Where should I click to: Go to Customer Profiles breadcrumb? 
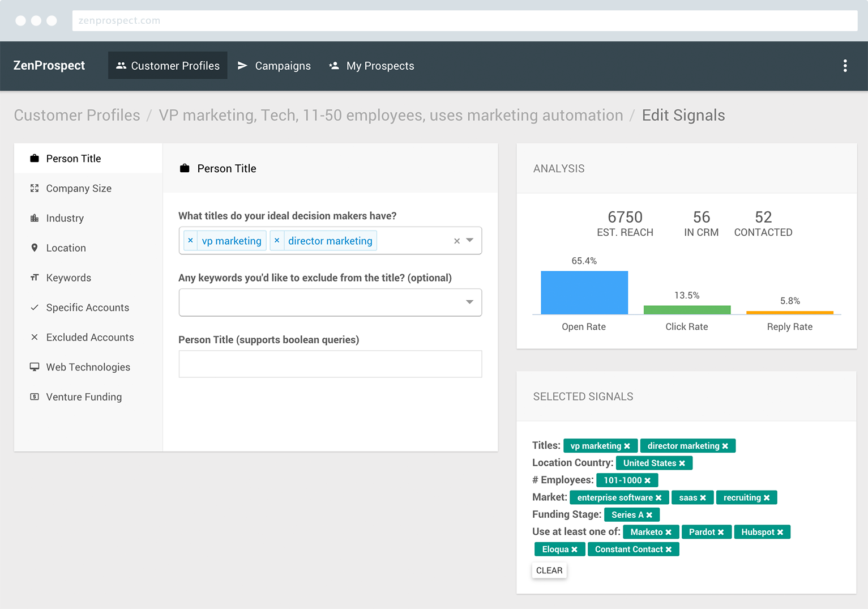77,115
